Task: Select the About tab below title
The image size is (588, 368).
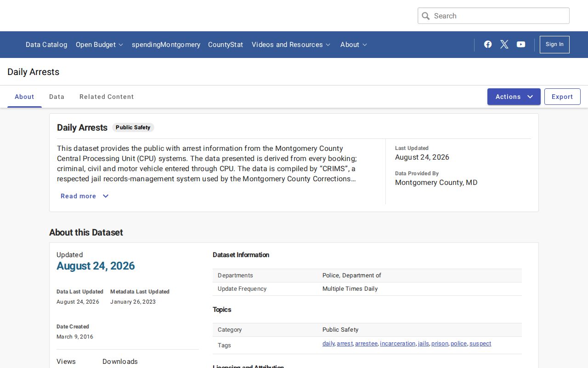Action: click(24, 97)
